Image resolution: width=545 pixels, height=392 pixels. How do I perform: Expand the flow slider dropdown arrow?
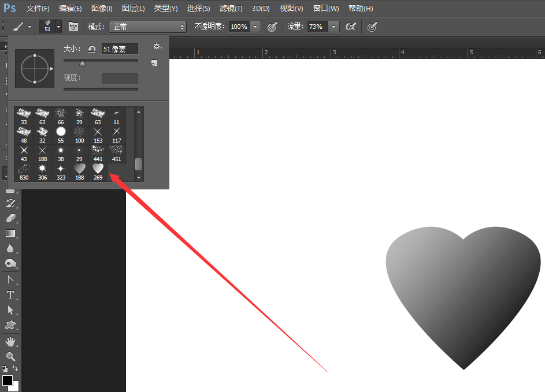pos(333,27)
